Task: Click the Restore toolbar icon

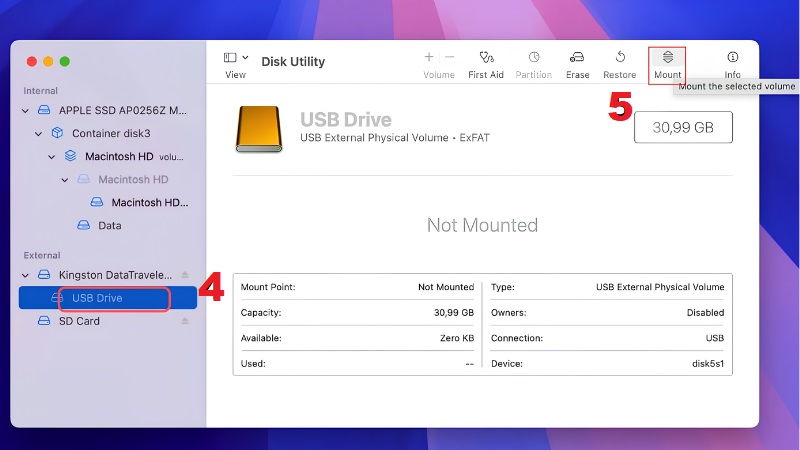Action: (x=620, y=57)
